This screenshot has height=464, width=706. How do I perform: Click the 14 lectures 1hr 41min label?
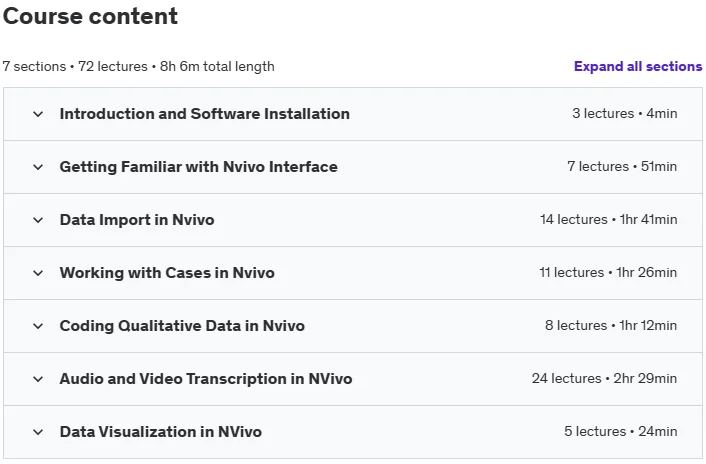coord(608,220)
